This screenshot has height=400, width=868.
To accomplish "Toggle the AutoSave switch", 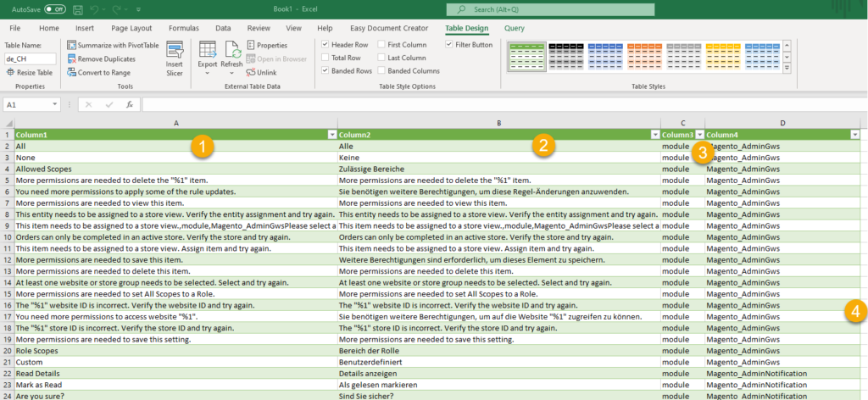I will pyautogui.click(x=55, y=9).
